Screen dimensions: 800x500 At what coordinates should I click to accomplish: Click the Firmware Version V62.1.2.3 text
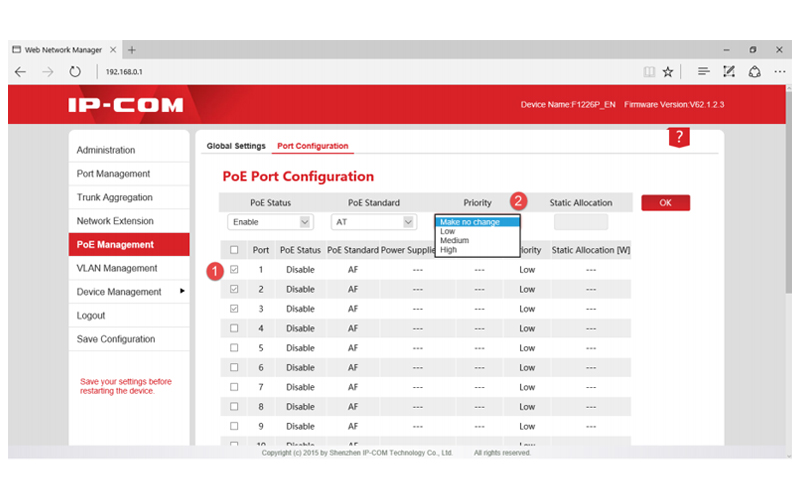click(674, 105)
